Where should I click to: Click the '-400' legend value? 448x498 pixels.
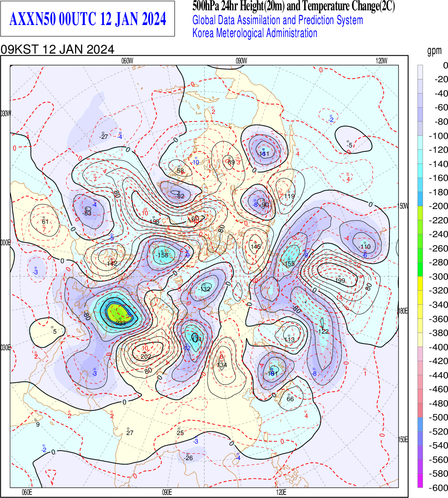point(438,347)
